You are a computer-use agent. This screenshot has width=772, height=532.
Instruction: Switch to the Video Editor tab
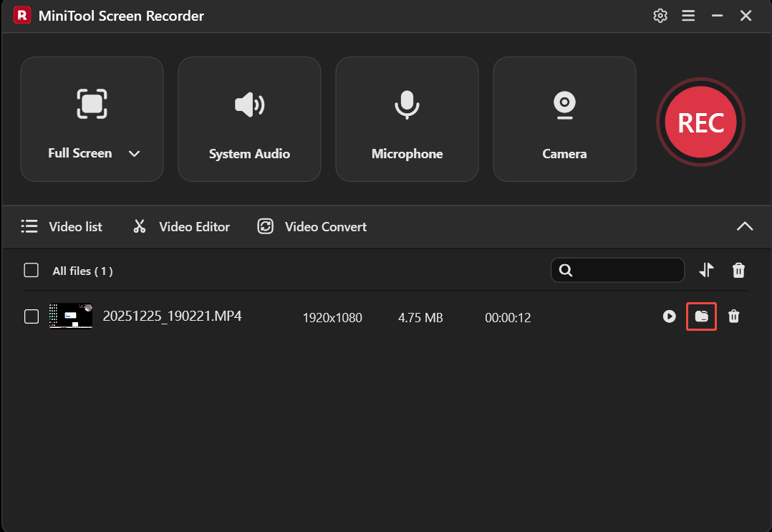[x=181, y=226]
